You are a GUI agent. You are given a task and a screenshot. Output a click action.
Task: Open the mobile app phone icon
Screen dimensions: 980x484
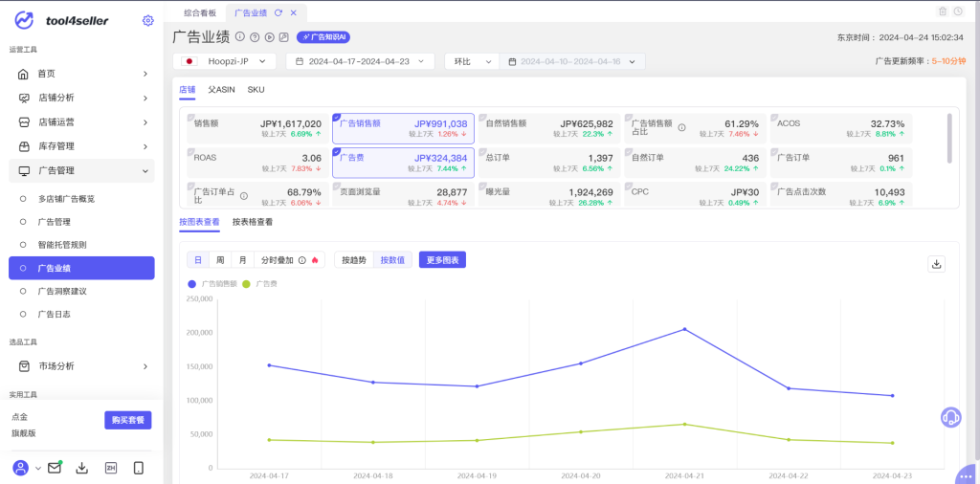139,468
